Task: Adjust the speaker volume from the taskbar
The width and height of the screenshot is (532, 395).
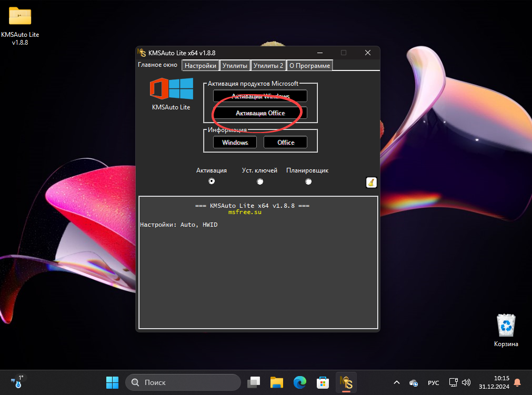Action: (466, 382)
